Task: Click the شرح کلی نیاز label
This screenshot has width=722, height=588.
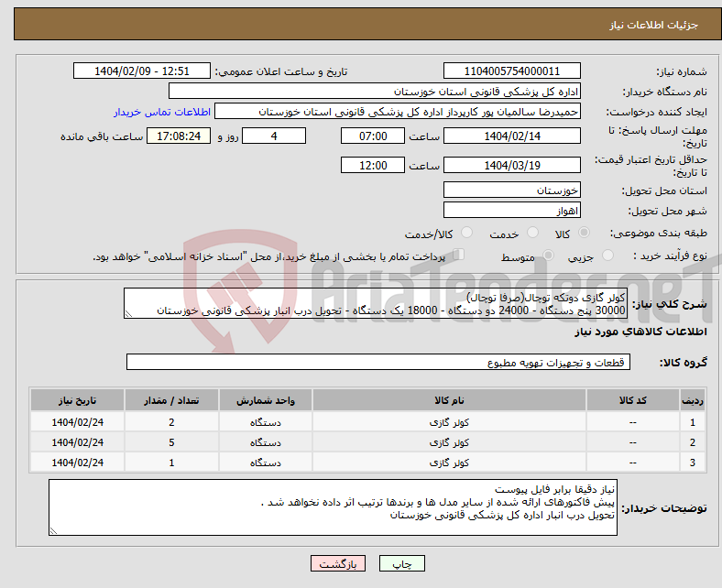Action: (x=669, y=304)
